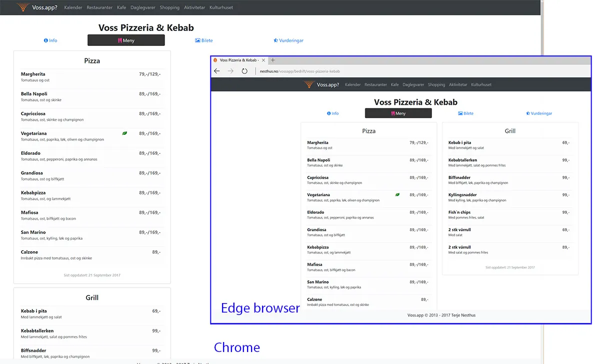Switch to Vurderingar tab in Chrome page
The height and width of the screenshot is (364, 600).
click(288, 40)
